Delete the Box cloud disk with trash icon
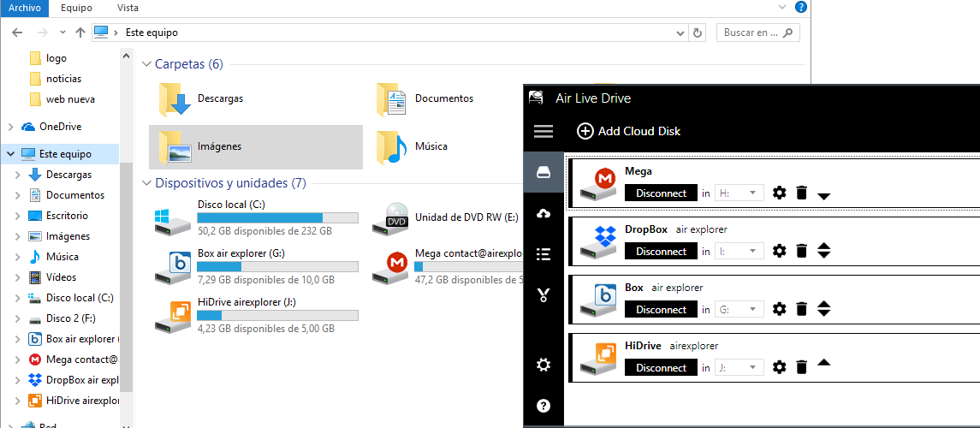Image resolution: width=980 pixels, height=428 pixels. coord(802,309)
